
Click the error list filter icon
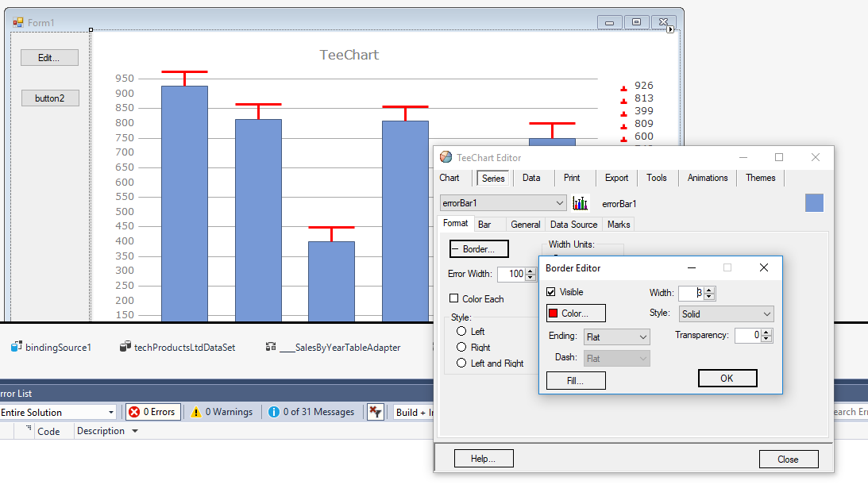click(376, 412)
